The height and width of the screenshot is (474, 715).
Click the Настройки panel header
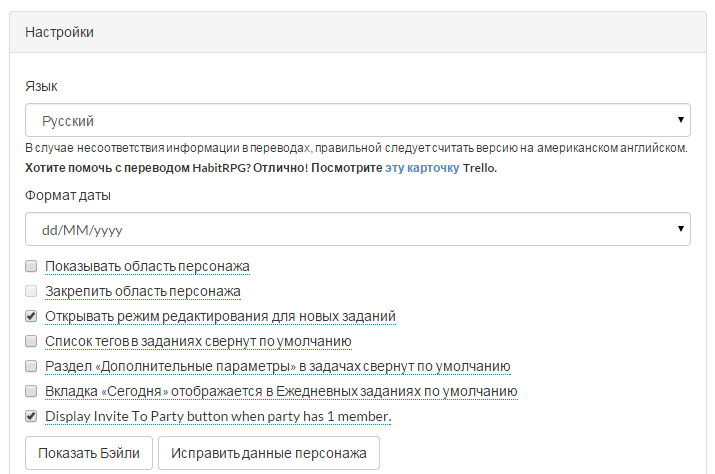click(358, 33)
